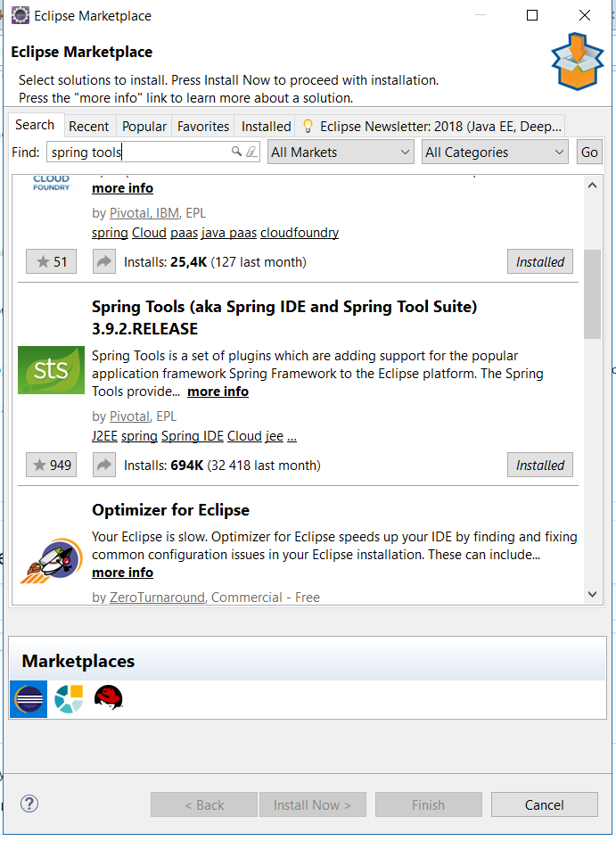The width and height of the screenshot is (616, 841).
Task: Close the Eclipse Marketplace window
Action: pos(585,15)
